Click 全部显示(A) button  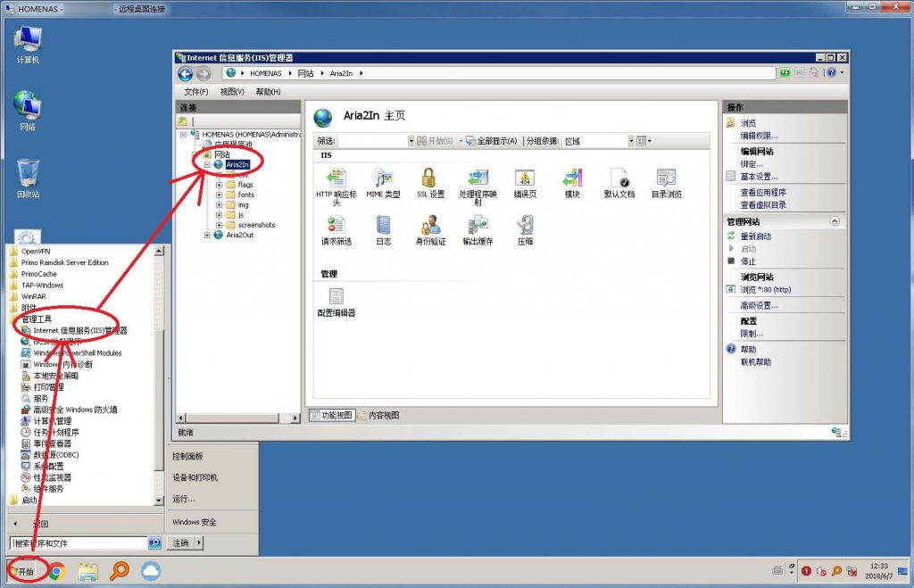coord(492,141)
